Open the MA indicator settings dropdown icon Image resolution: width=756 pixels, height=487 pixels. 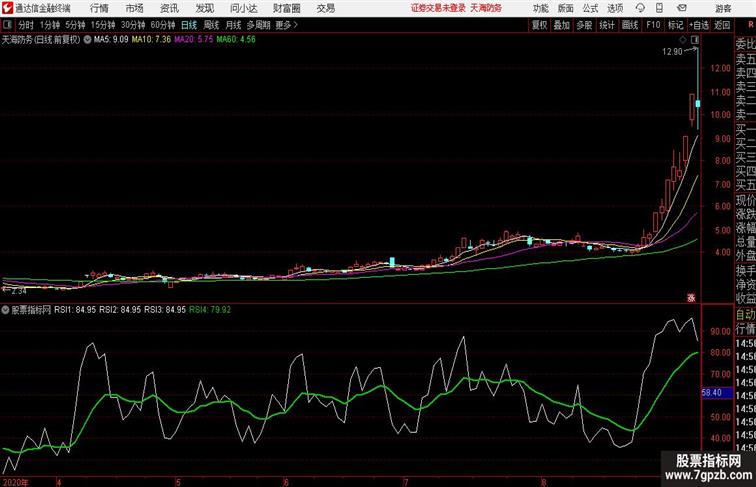(87, 40)
